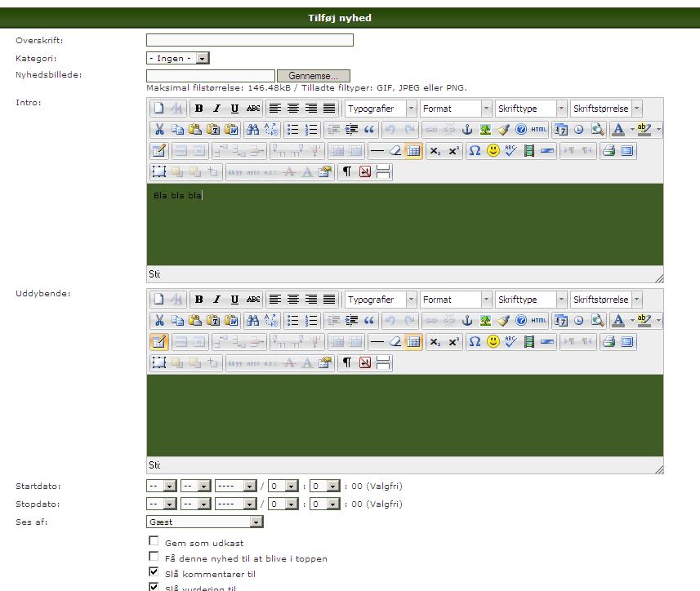Image resolution: width=700 pixels, height=591 pixels.
Task: Pick text color in Uddybende editor
Action: coord(618,320)
